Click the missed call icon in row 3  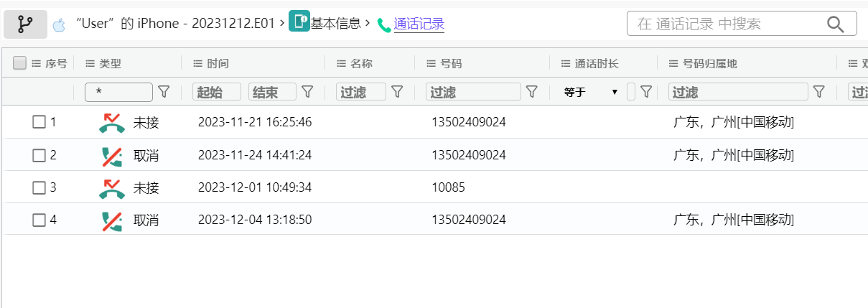(111, 188)
